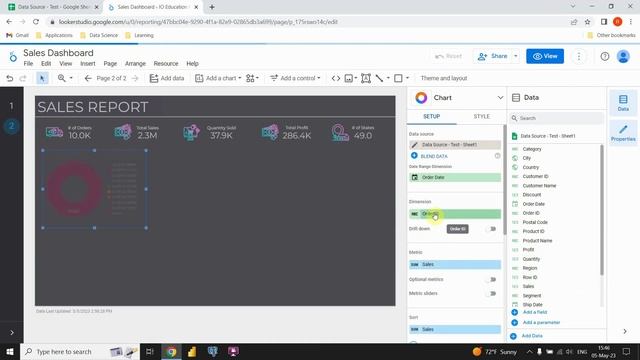Screen dimensions: 640x360
Task: Click the Looker Studio home logo
Action: 13,57
